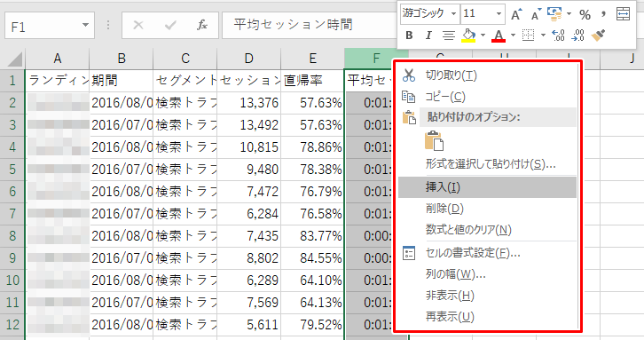Open the font size 11 dropdown
The width and height of the screenshot is (644, 340).
(x=499, y=14)
